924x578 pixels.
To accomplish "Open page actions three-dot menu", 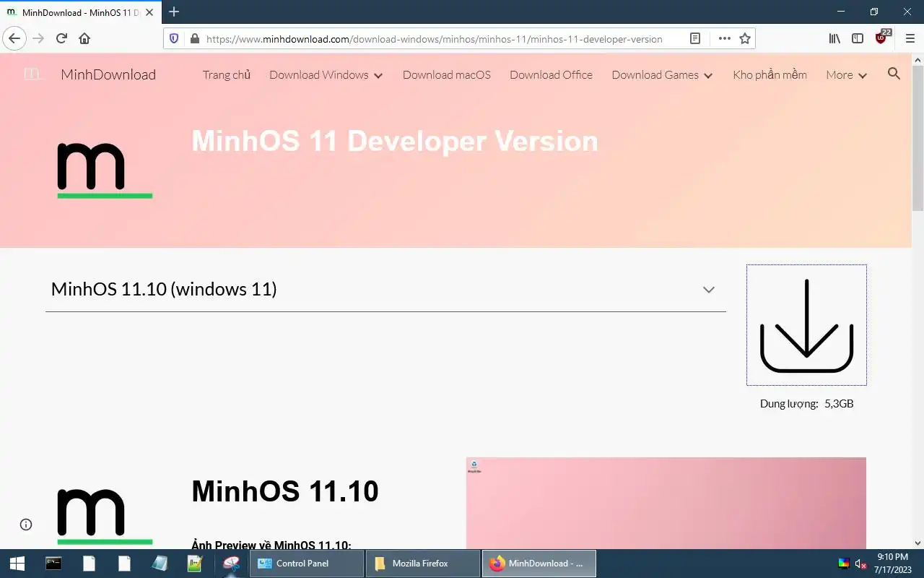I will tap(724, 38).
